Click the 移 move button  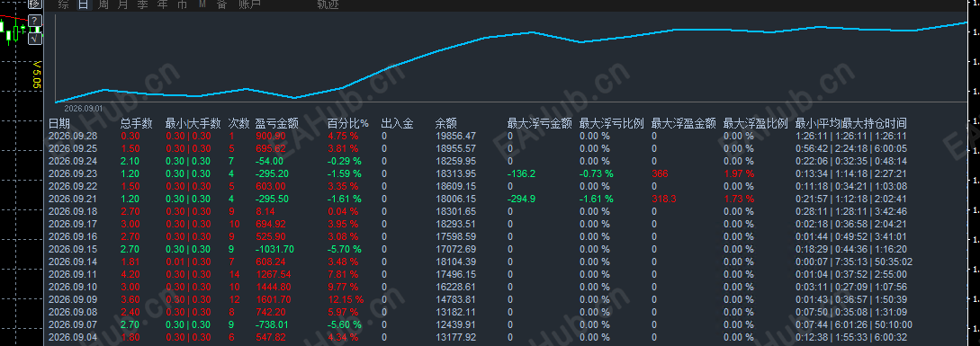pyautogui.click(x=36, y=4)
